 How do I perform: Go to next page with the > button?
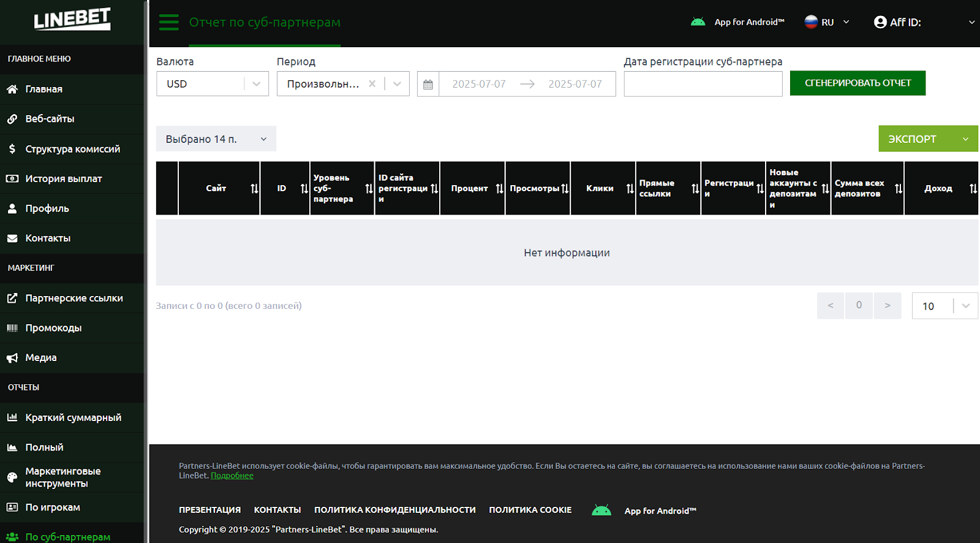[x=888, y=305]
